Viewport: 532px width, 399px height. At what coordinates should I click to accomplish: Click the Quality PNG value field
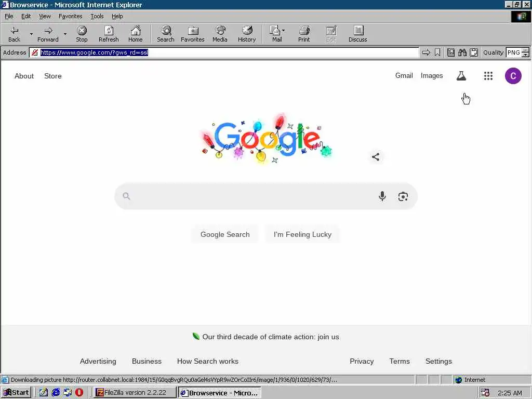click(514, 52)
